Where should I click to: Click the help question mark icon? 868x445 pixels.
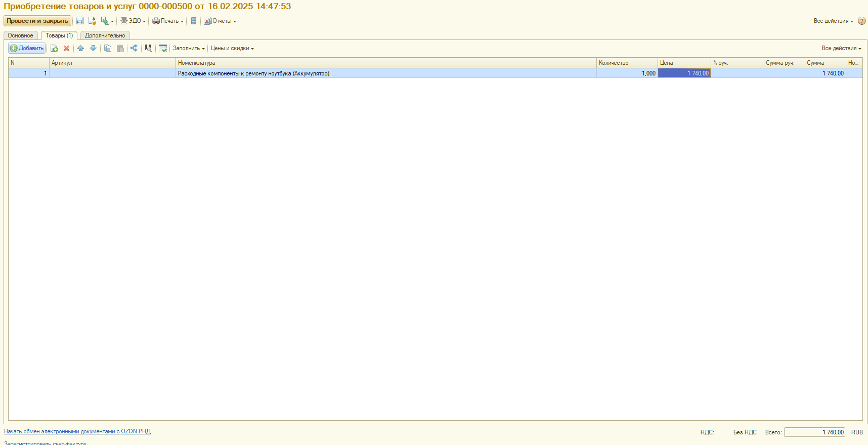[861, 21]
